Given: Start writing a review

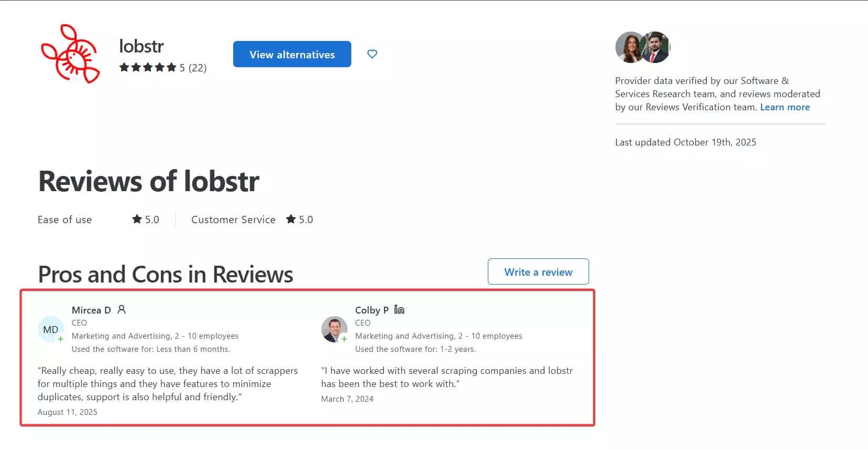Looking at the screenshot, I should [x=538, y=272].
